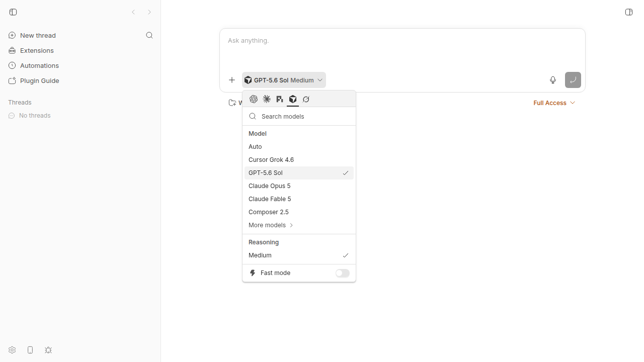Switch to the slashed-circle provider tab
644x362 pixels.
coord(306,99)
